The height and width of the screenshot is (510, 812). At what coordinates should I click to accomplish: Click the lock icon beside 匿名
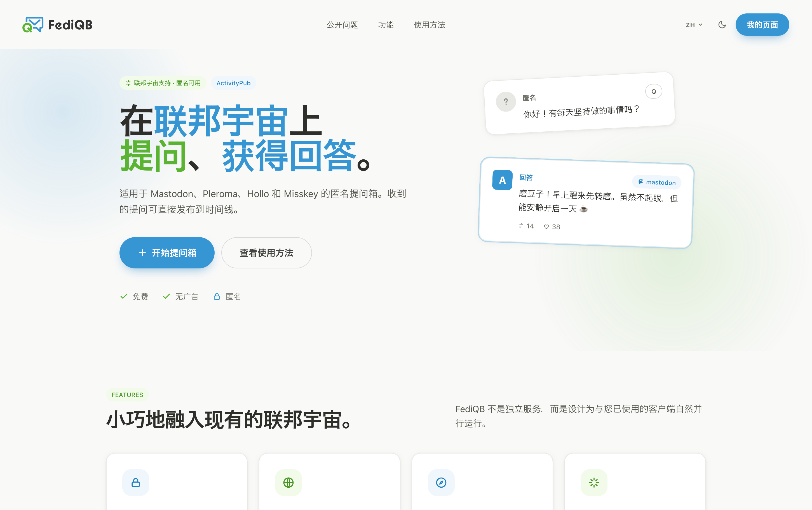coord(217,296)
